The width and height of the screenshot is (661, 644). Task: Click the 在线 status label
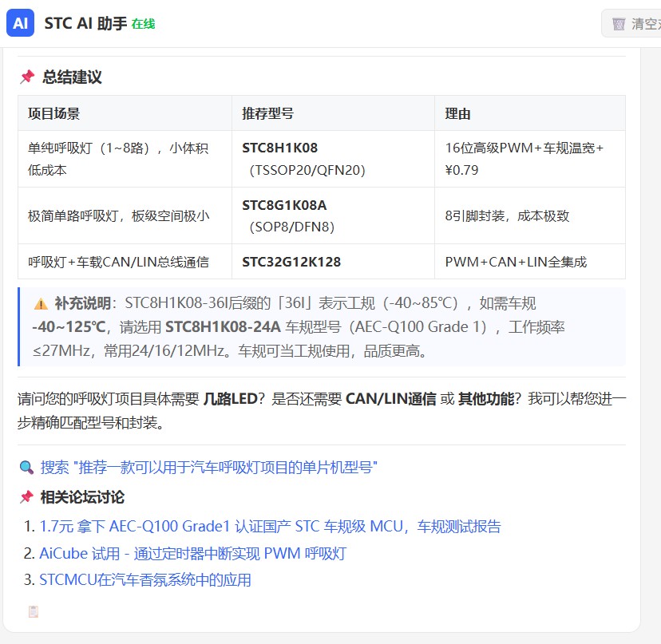tap(144, 24)
